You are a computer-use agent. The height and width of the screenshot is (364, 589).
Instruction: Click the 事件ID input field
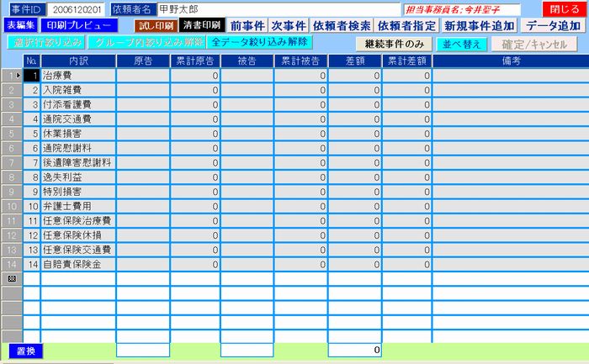[x=76, y=8]
